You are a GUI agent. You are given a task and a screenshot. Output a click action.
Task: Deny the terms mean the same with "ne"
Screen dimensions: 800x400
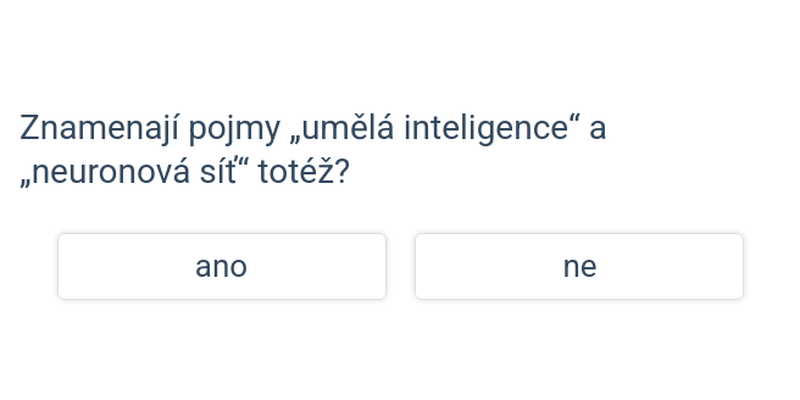click(x=579, y=266)
